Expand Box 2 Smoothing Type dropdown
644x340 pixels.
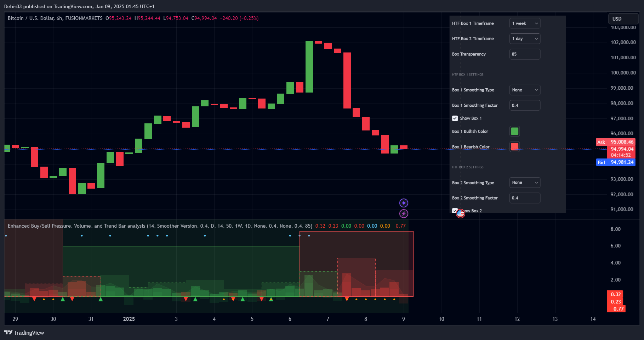[x=525, y=183]
